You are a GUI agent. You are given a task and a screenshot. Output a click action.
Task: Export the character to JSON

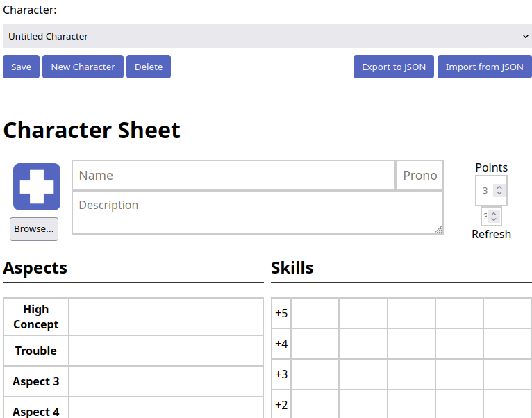[394, 67]
